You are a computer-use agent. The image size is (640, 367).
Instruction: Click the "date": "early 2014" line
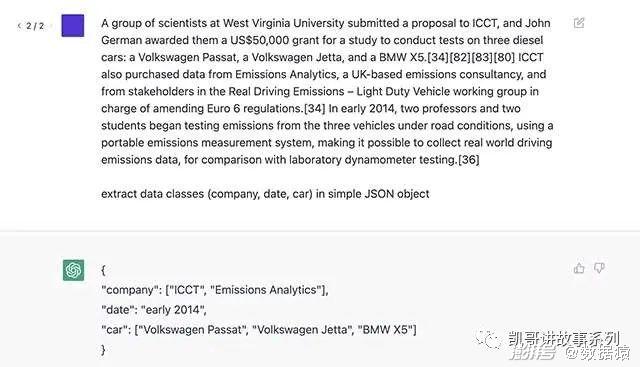click(x=154, y=310)
